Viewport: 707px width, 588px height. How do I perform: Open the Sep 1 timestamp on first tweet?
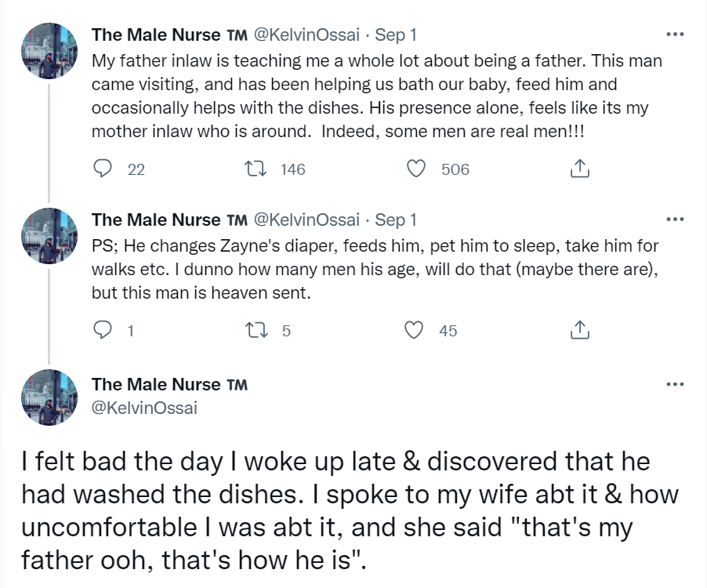coord(396,34)
